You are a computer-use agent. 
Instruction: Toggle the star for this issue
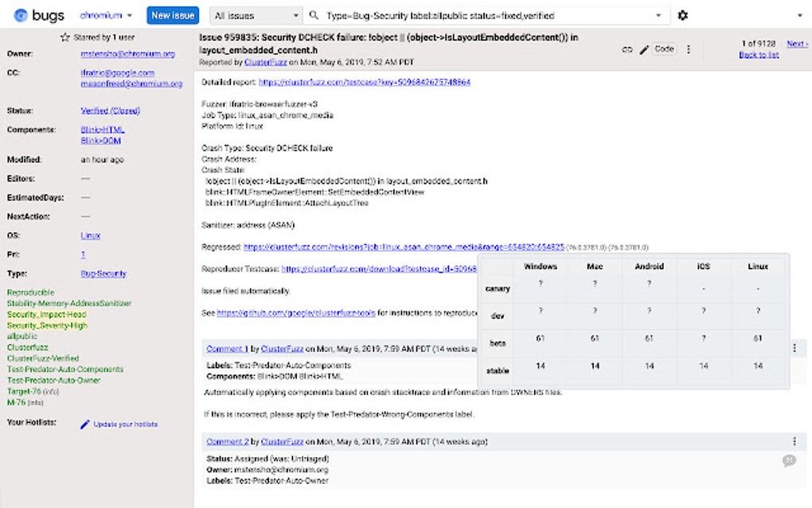tap(65, 37)
